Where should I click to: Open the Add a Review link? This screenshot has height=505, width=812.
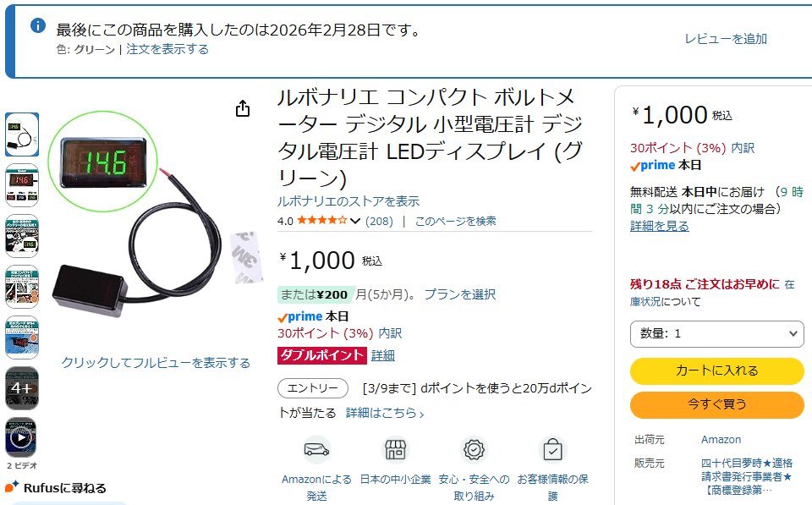point(726,39)
